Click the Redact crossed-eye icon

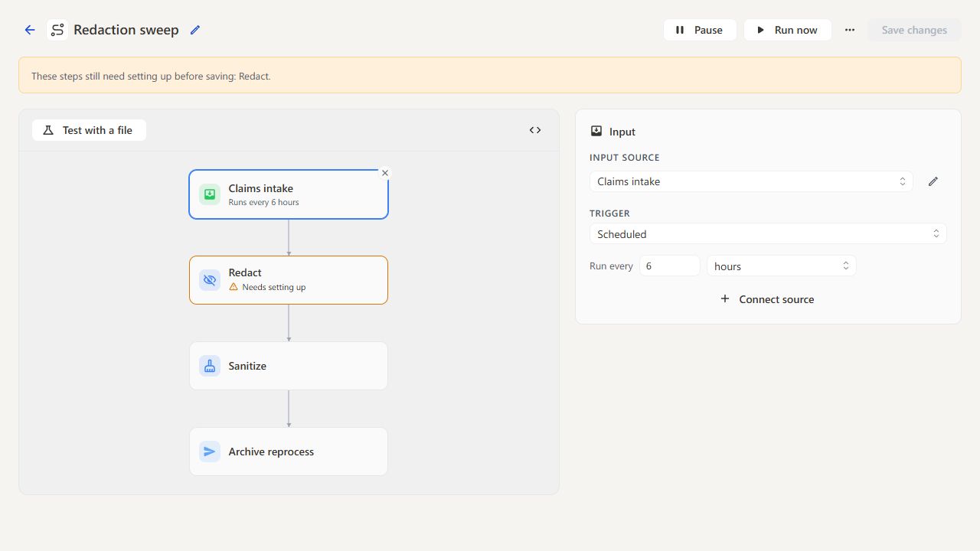click(x=210, y=280)
